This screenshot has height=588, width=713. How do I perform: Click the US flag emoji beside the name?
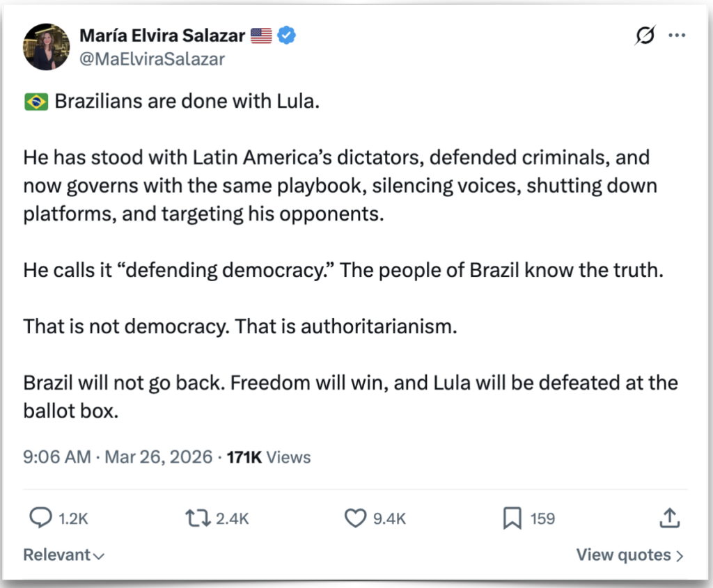pyautogui.click(x=261, y=35)
